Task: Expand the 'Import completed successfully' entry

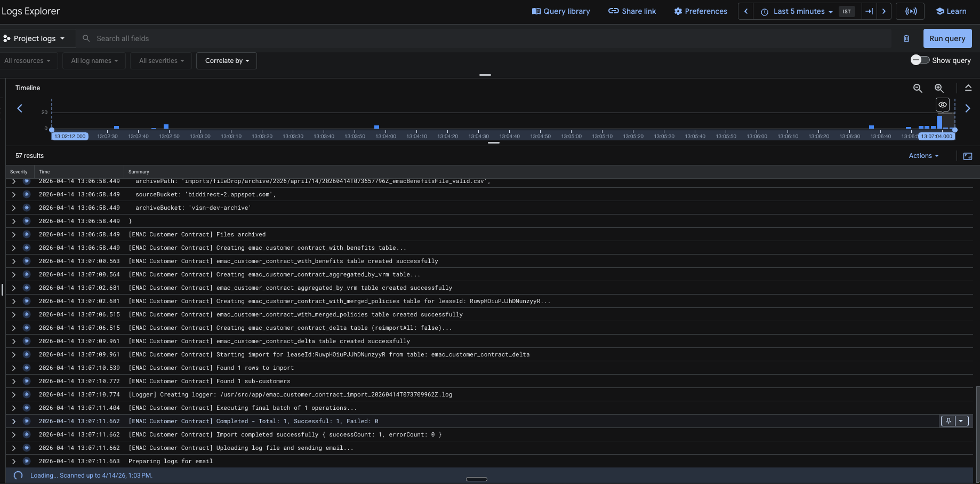Action: (14, 435)
